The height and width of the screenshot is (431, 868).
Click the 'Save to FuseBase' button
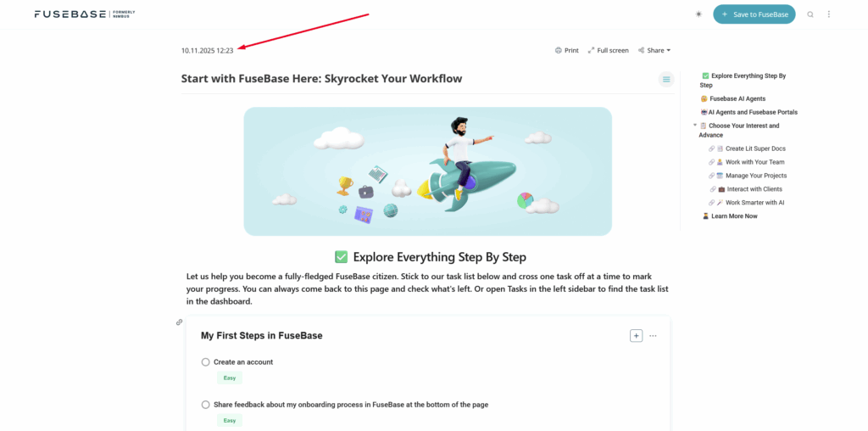coord(754,14)
